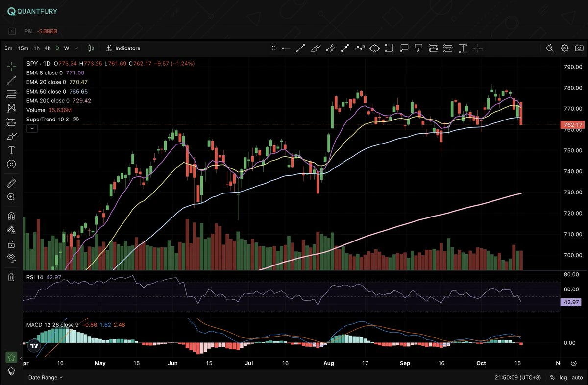Select the arrow line tool in toolbar
This screenshot has height=385, width=588.
click(345, 48)
